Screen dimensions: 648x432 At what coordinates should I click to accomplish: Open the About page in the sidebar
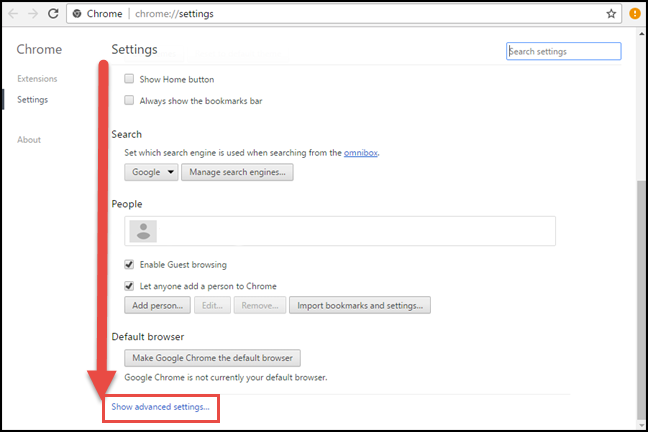[29, 140]
